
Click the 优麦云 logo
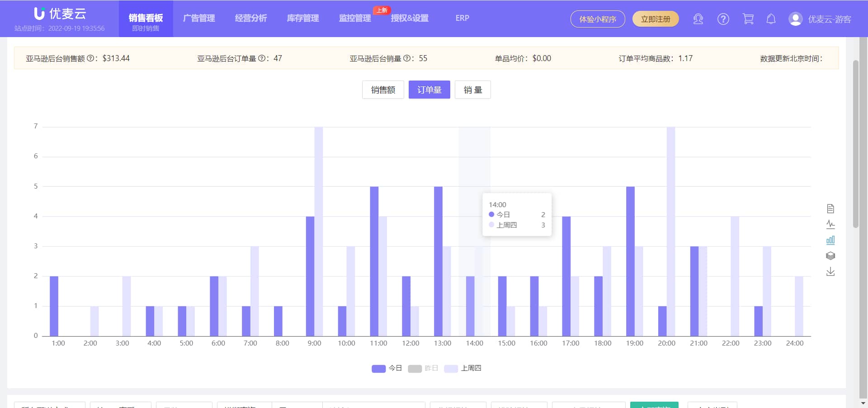[x=60, y=14]
